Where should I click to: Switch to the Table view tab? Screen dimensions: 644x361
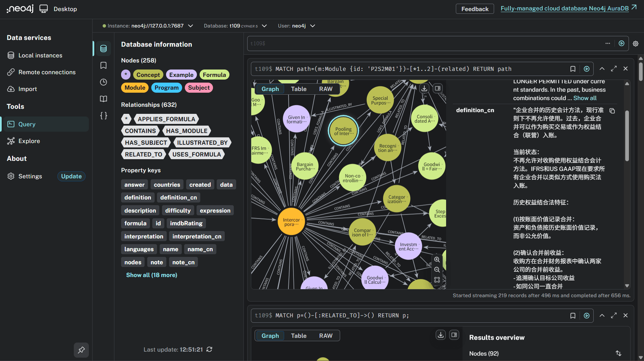(x=299, y=89)
